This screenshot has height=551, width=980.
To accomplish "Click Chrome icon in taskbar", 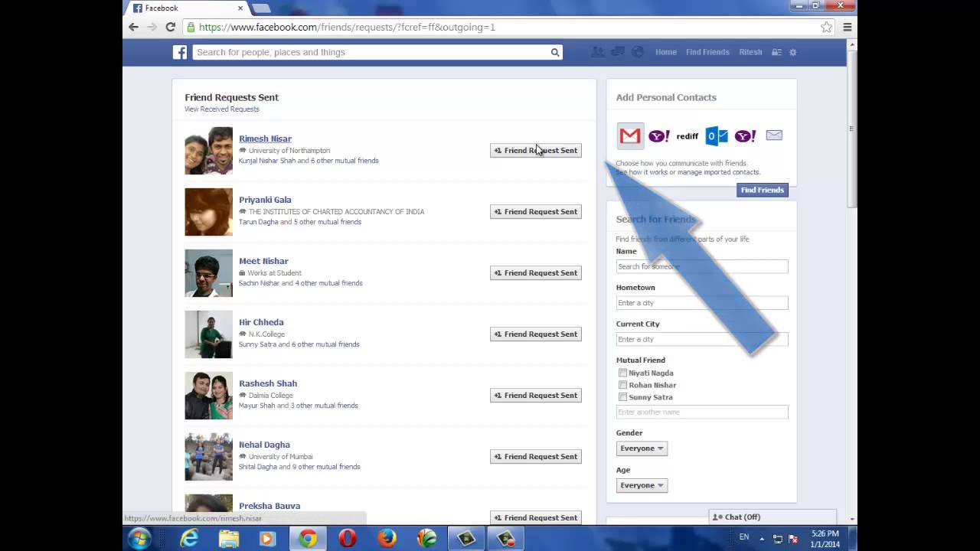I will tap(308, 539).
